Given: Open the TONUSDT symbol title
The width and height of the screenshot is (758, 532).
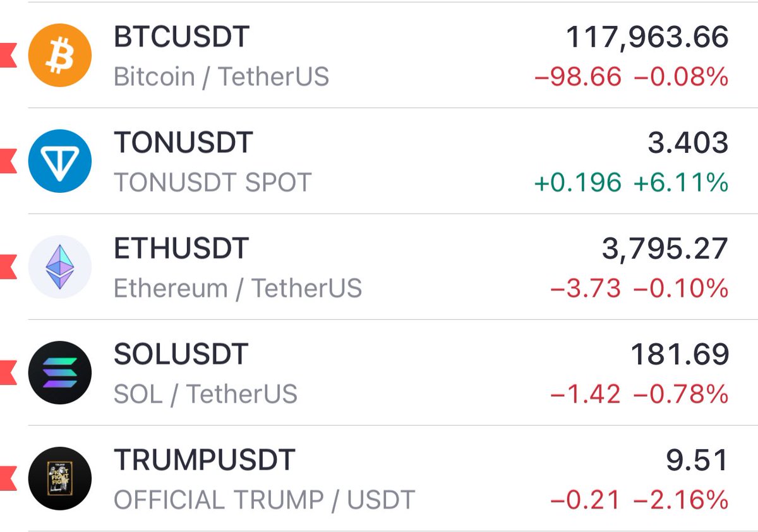Looking at the screenshot, I should 183,142.
